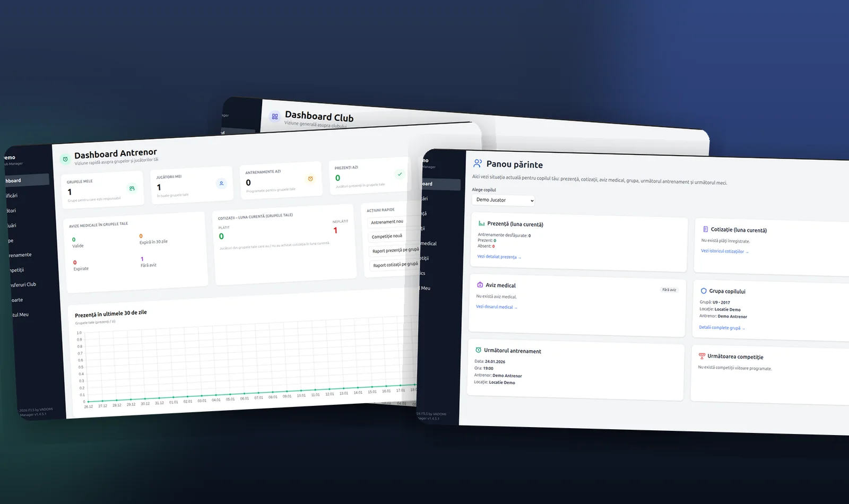Click the Cotizație document icon
The image size is (849, 504).
[x=705, y=229]
